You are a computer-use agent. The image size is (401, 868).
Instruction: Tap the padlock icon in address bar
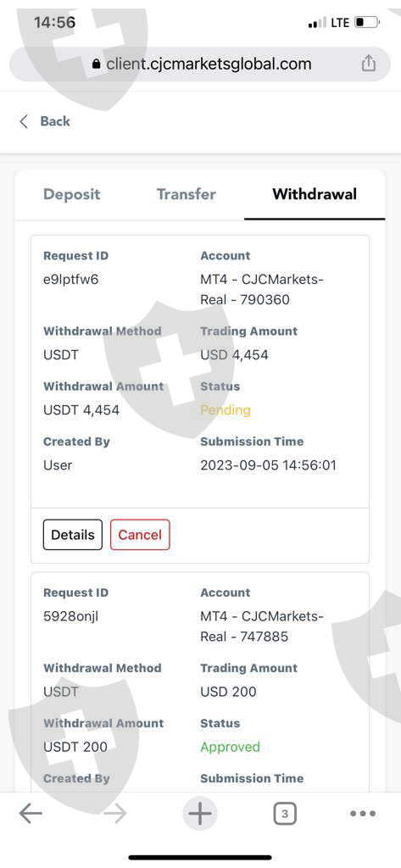coord(97,64)
